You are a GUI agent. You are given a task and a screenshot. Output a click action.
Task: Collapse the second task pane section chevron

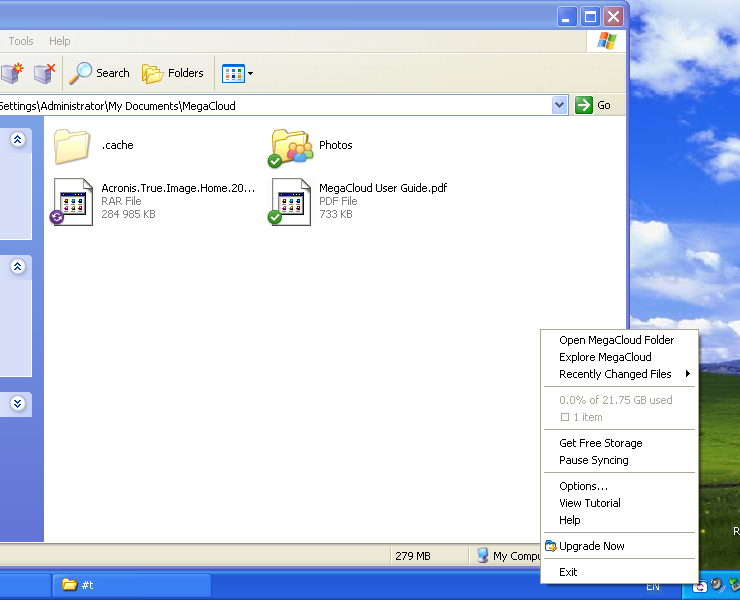point(17,267)
